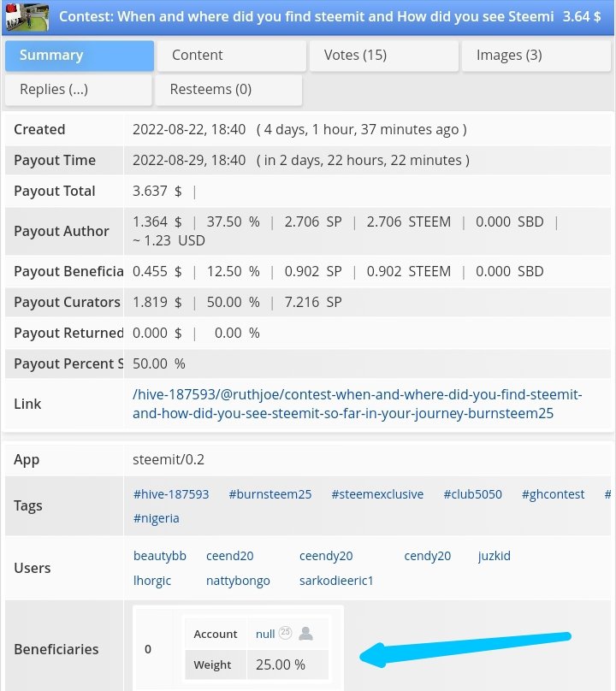Select the author share 37.50 %
The height and width of the screenshot is (691, 616).
(233, 221)
